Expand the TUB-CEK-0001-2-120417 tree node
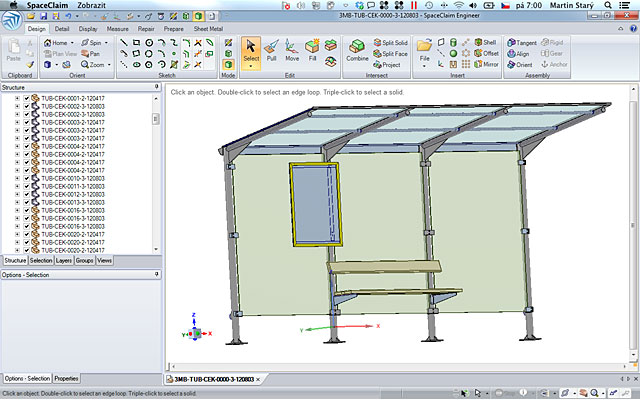Viewport: 640px width, 400px height. 17,98
